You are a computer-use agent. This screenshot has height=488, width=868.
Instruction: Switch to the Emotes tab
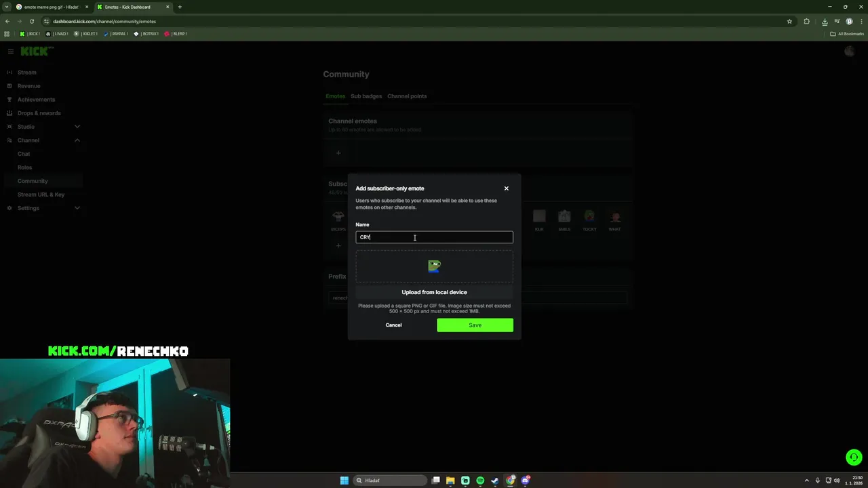click(335, 96)
